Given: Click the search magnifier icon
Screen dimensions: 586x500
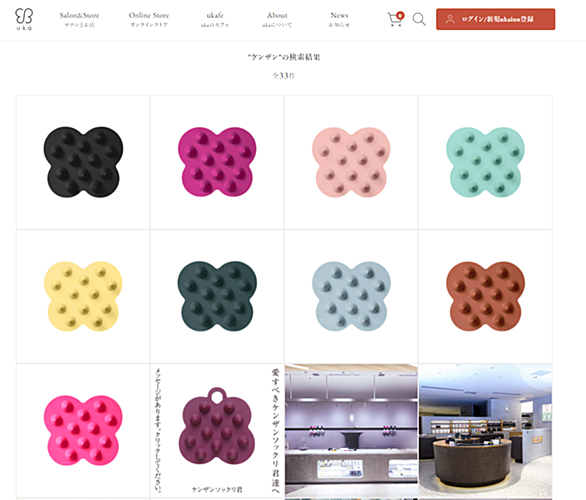Looking at the screenshot, I should pyautogui.click(x=419, y=19).
